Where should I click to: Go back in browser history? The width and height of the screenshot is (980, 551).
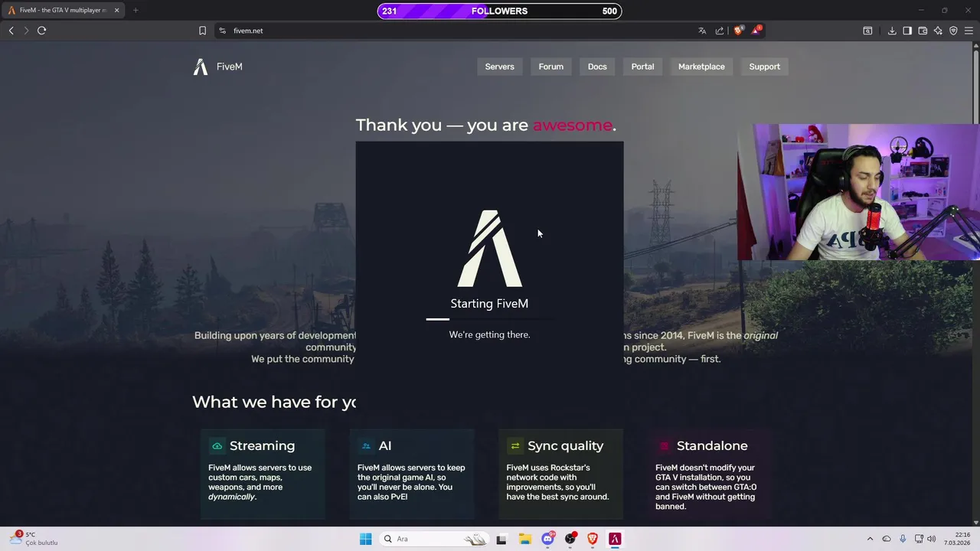click(x=11, y=31)
